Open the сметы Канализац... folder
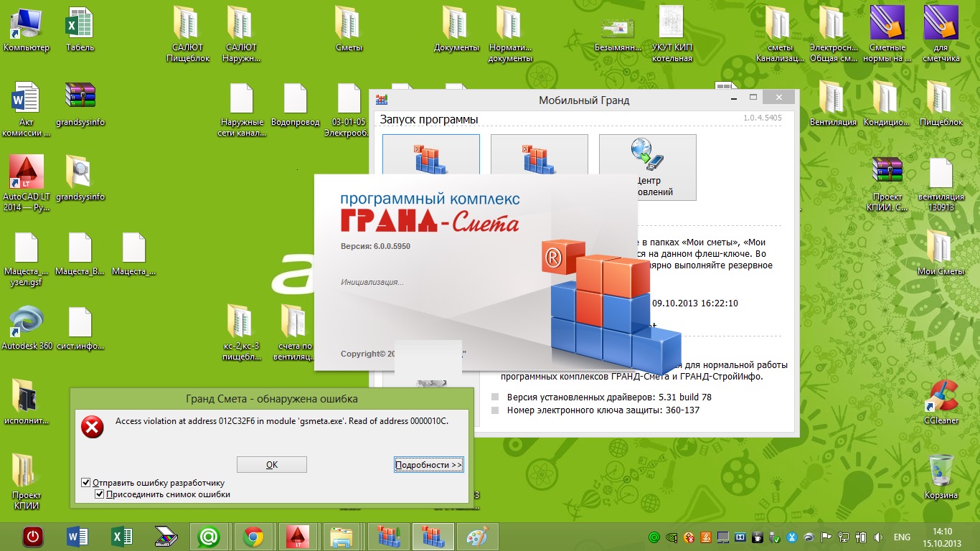 coord(779,34)
